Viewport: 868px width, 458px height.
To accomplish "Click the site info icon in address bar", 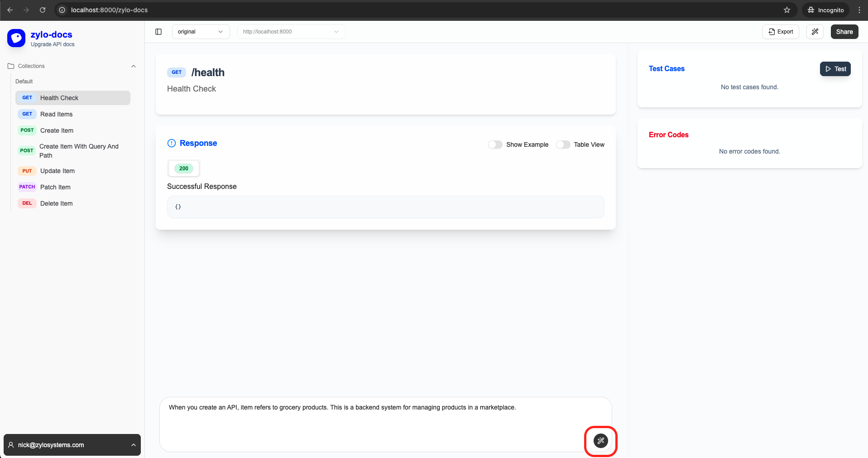I will tap(62, 10).
